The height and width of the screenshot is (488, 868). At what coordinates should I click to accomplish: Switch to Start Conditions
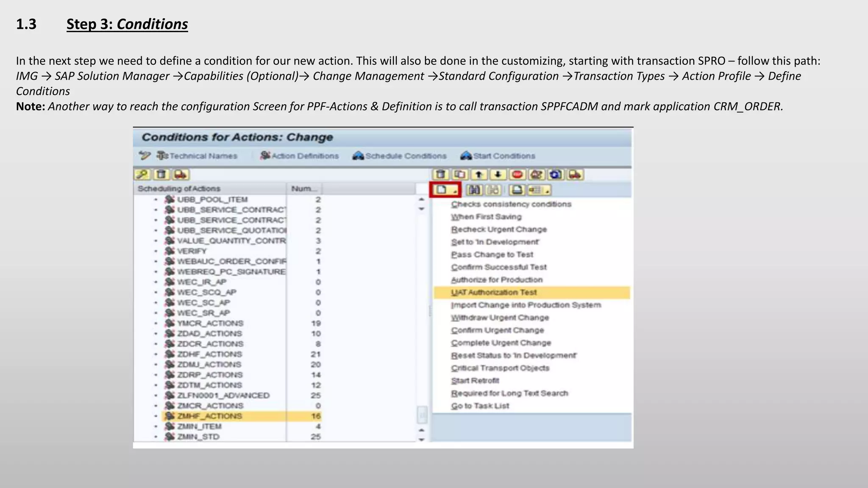coord(498,156)
